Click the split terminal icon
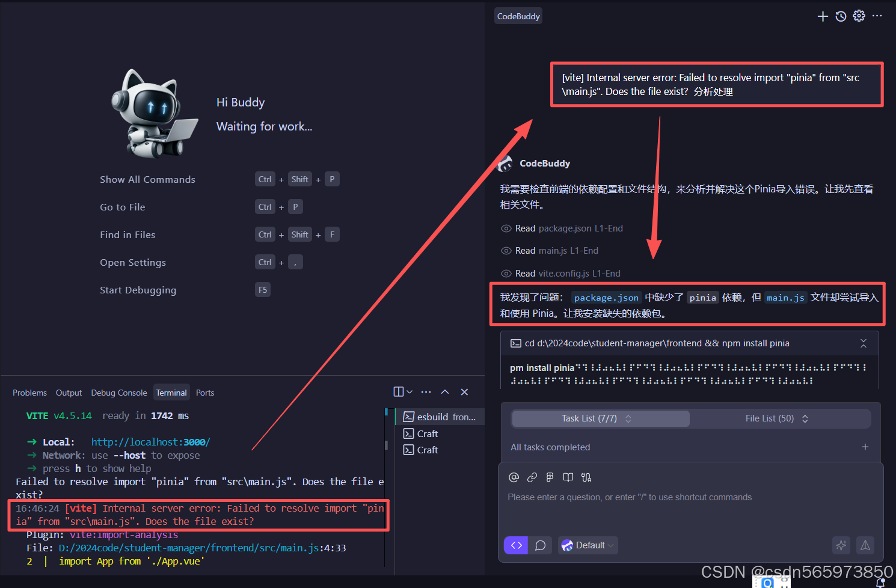The image size is (896, 588). pyautogui.click(x=398, y=392)
